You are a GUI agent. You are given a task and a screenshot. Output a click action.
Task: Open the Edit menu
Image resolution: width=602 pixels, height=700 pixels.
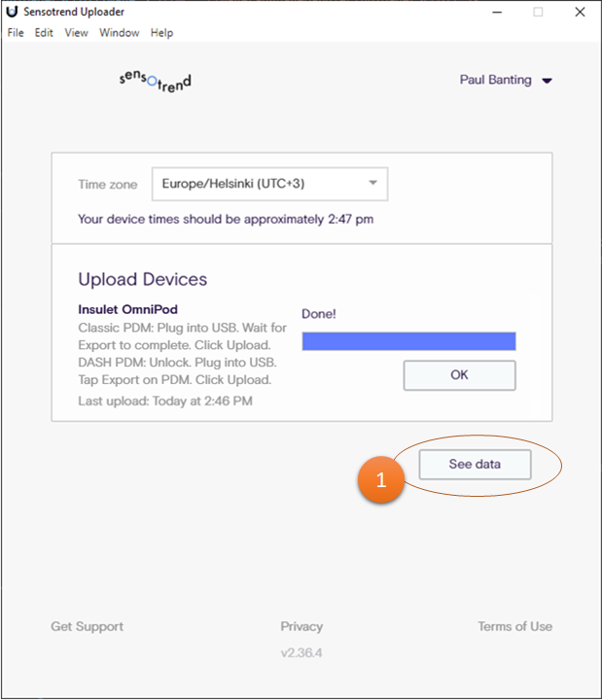pyautogui.click(x=44, y=33)
